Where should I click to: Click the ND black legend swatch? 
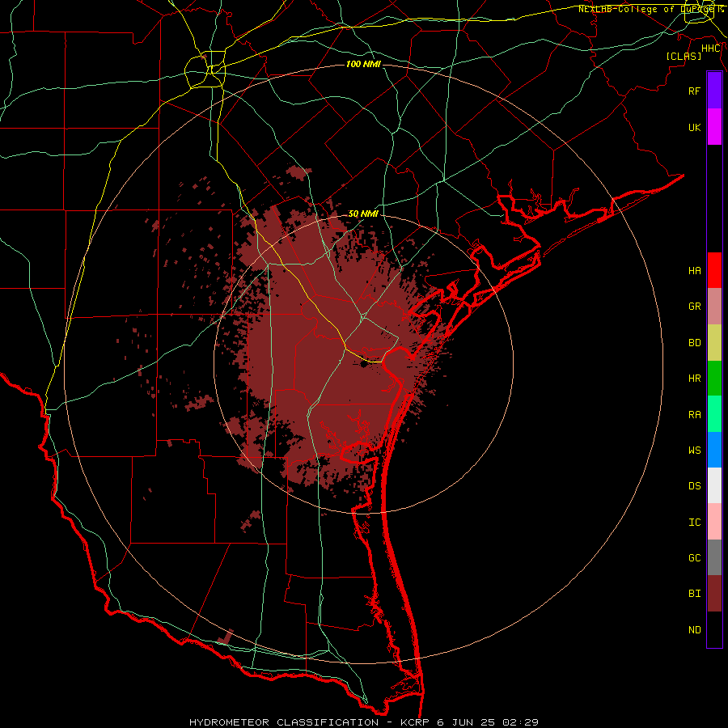[714, 629]
